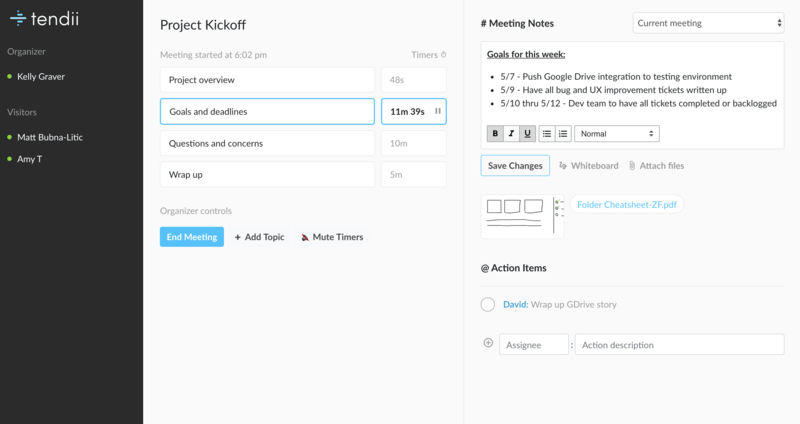Click the tendii logo
800x424 pixels.
coord(44,19)
